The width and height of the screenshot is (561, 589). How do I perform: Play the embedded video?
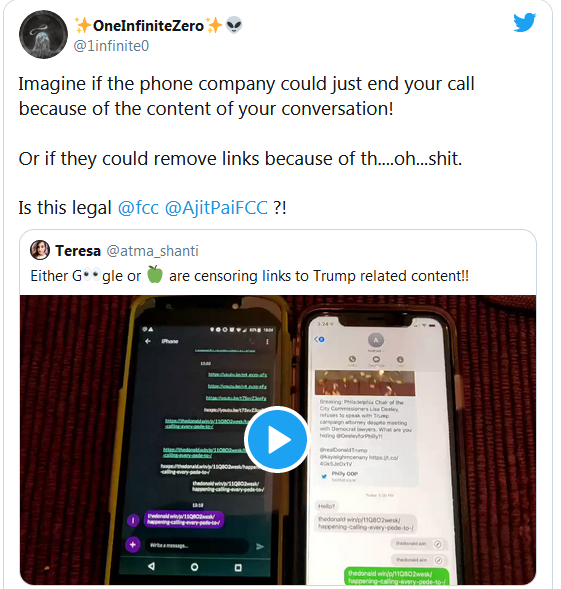pos(277,439)
